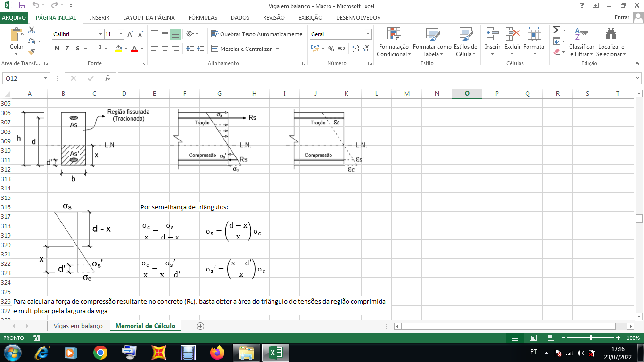
Task: Open the Geral number format dropdown
Action: (368, 34)
